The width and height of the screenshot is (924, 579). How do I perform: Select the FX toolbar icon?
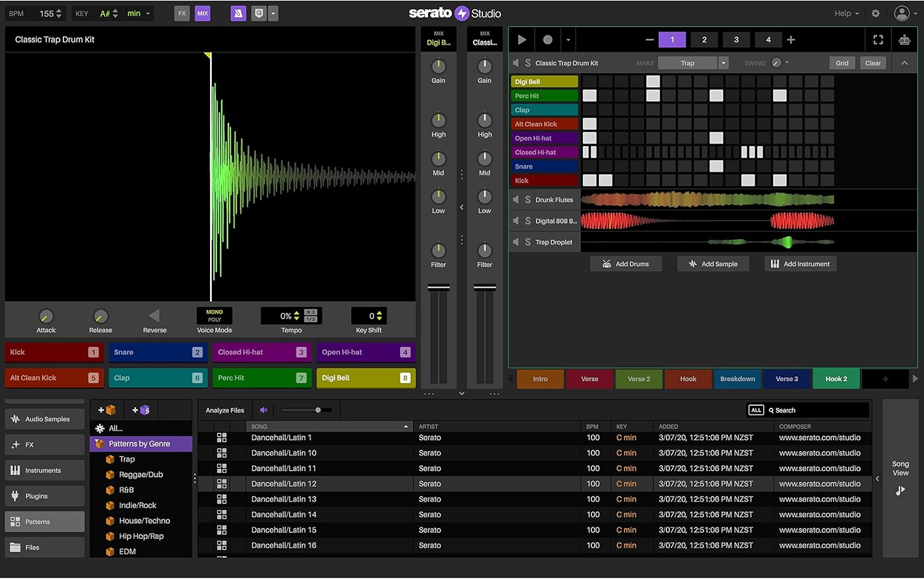(182, 13)
